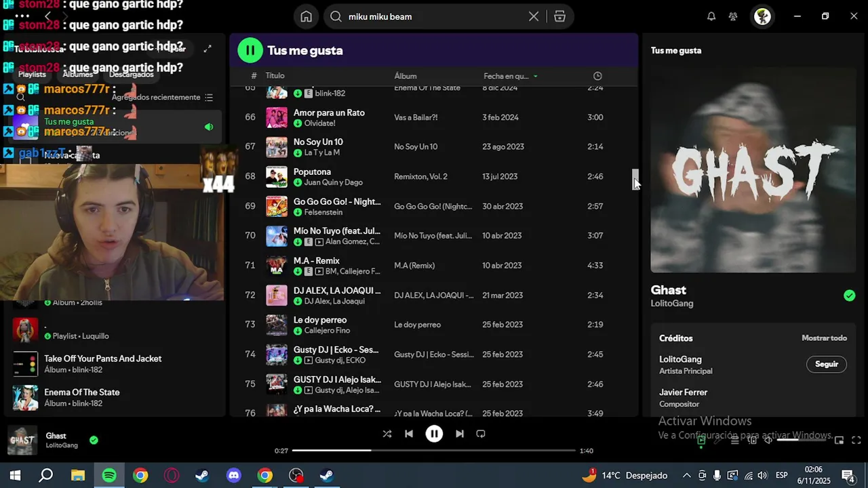Select the Álbumes filter chip
868x488 pixels.
pyautogui.click(x=78, y=74)
